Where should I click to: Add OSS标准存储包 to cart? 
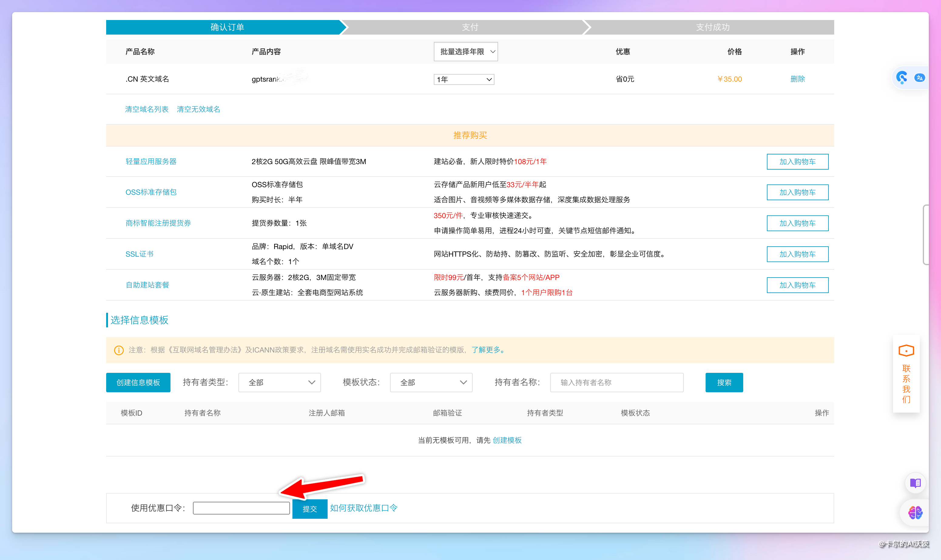(797, 192)
